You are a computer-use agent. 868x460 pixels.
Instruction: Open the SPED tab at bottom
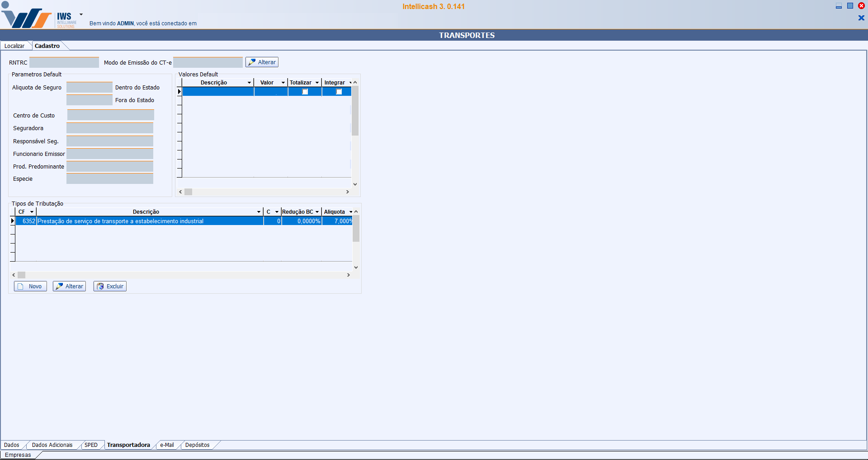[91, 445]
